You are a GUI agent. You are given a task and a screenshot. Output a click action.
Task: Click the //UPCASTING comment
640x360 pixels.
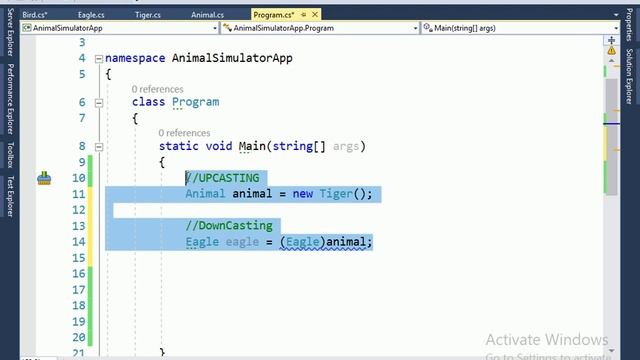pos(222,178)
